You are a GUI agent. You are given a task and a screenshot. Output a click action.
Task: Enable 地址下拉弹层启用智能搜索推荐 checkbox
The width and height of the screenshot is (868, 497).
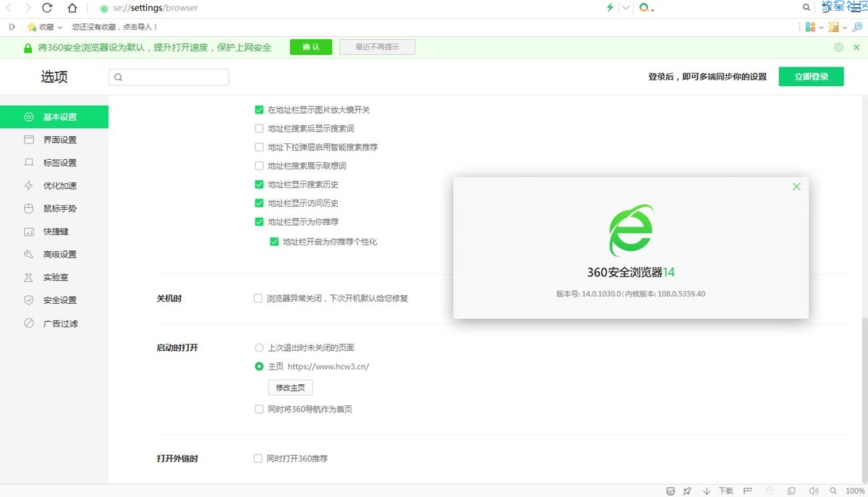point(259,147)
